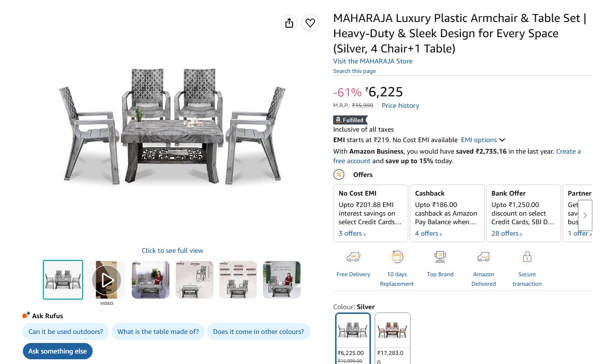
Task: Show next offers with right arrow
Action: [x=585, y=216]
